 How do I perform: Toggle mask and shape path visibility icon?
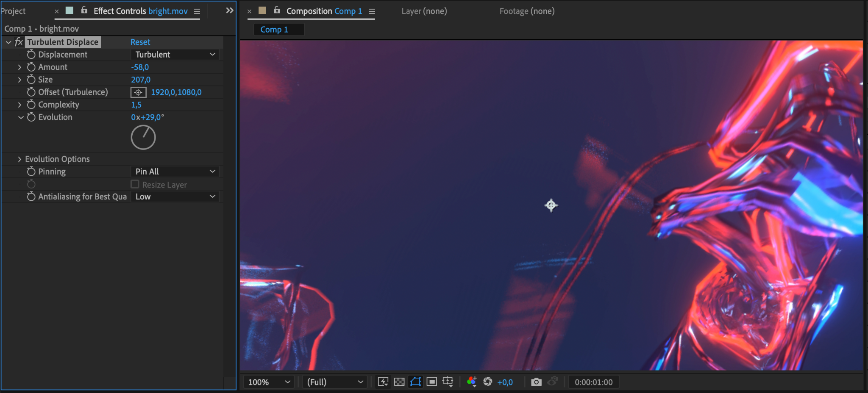click(x=415, y=382)
